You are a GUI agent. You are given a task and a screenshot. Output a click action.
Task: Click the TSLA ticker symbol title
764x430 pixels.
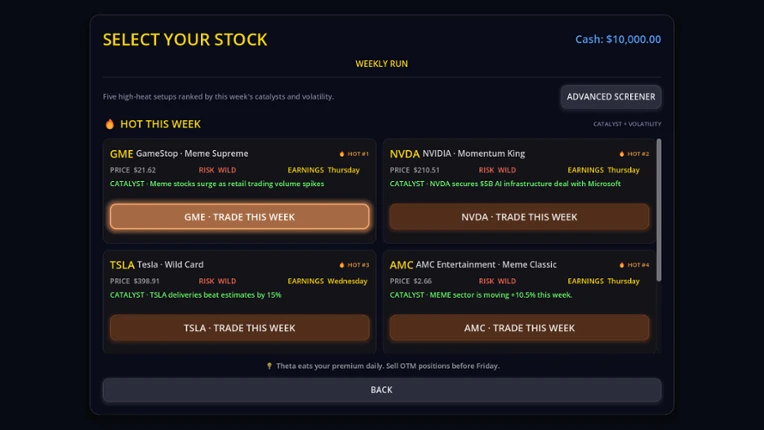click(122, 265)
